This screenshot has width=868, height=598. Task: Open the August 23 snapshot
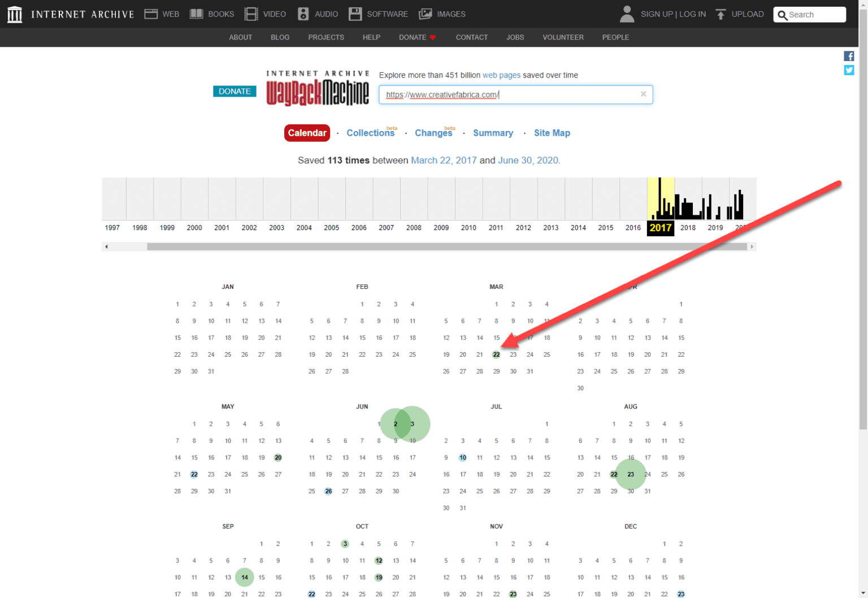(x=631, y=474)
